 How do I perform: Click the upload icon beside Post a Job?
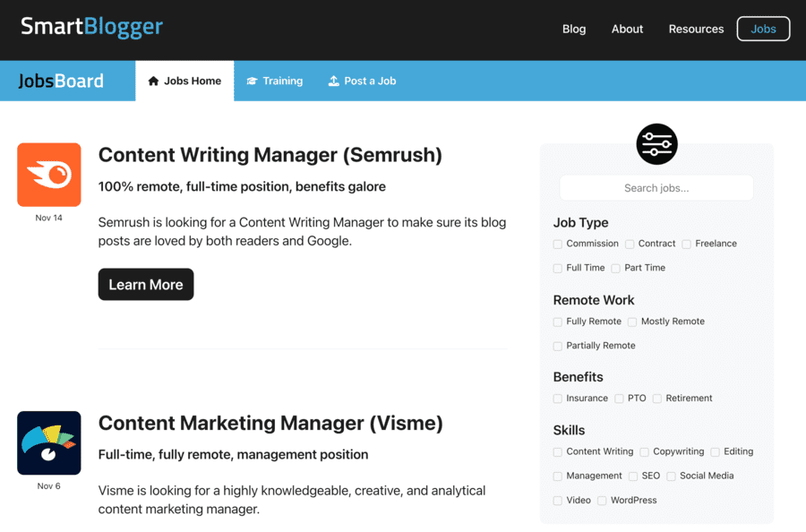pyautogui.click(x=334, y=82)
